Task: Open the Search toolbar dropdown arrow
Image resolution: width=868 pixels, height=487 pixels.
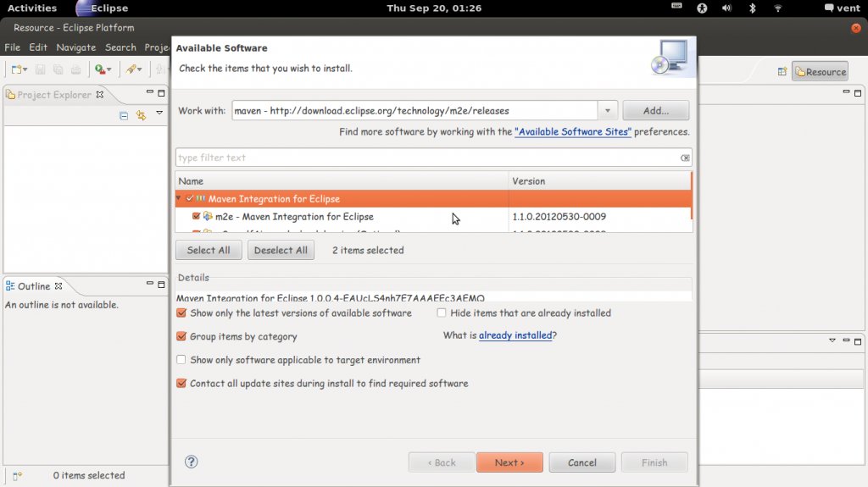Action: pos(140,69)
